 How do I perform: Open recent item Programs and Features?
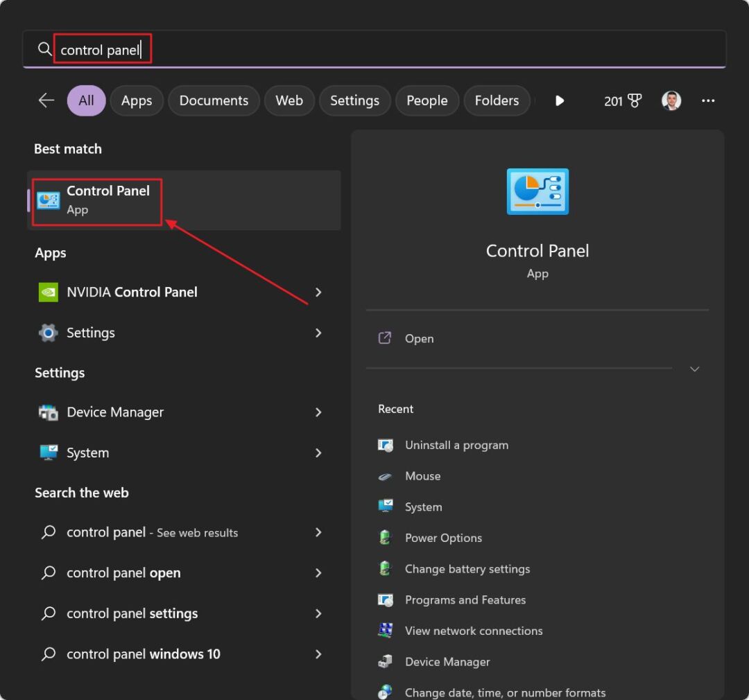[465, 600]
